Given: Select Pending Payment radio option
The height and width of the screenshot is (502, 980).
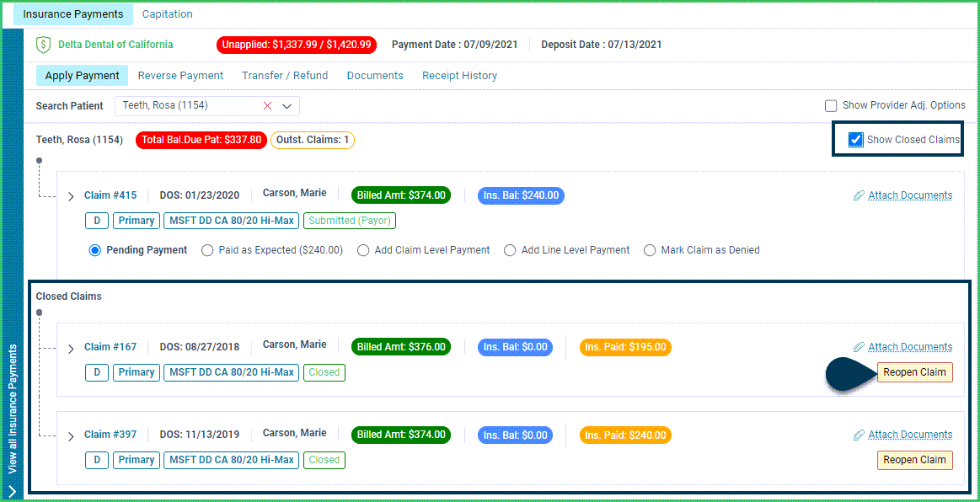Looking at the screenshot, I should click(95, 250).
